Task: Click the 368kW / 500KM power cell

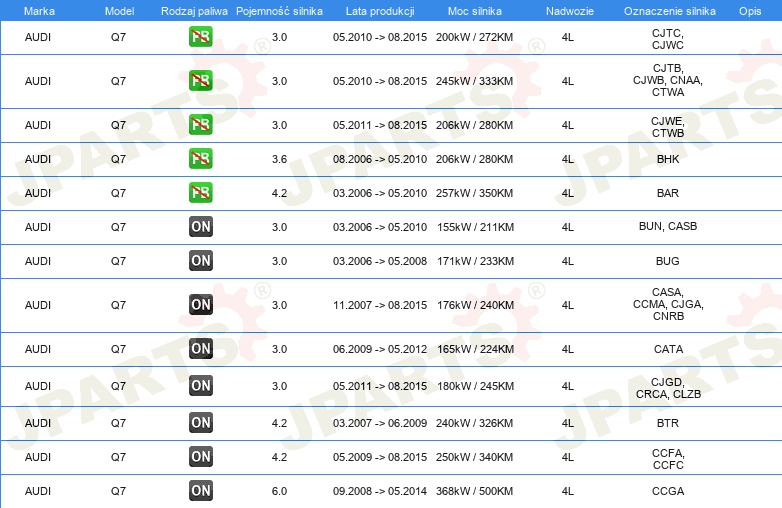Action: [475, 491]
